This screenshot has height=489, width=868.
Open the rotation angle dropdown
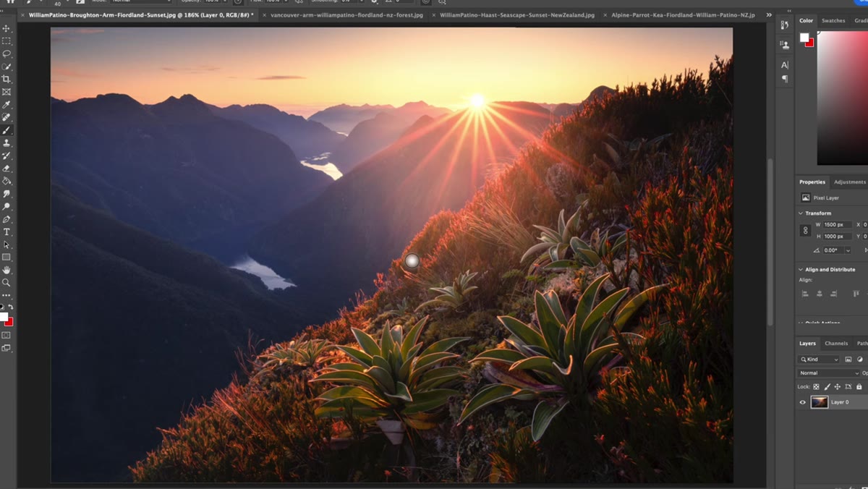pos(846,250)
